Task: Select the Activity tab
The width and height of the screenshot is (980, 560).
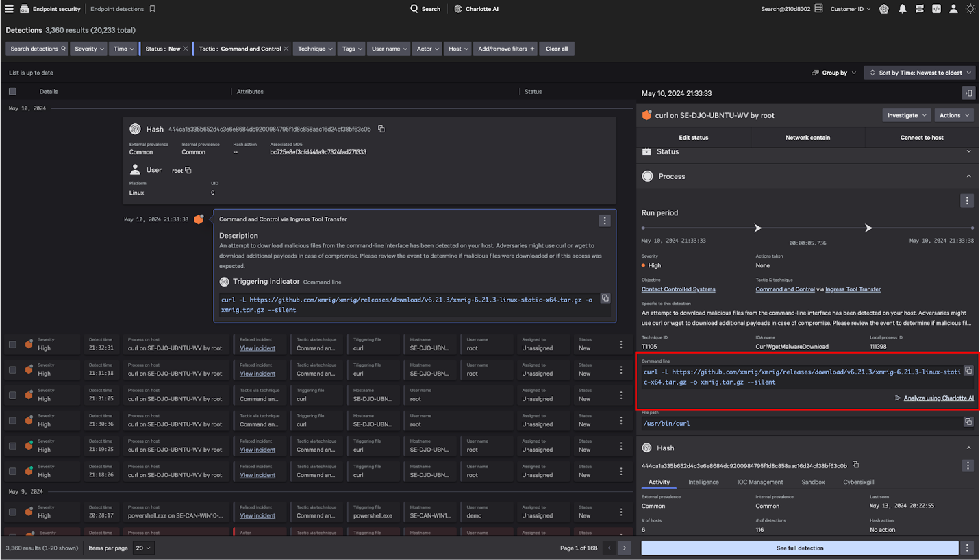Action: (x=659, y=482)
